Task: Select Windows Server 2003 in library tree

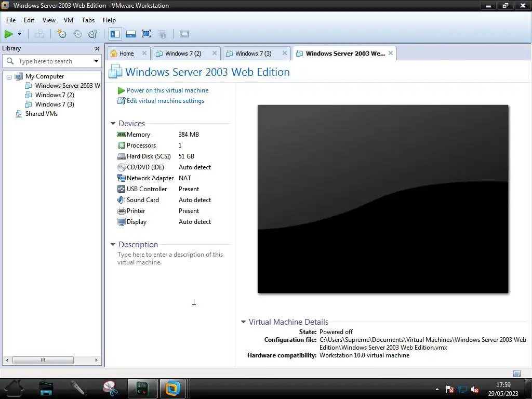Action: [68, 86]
